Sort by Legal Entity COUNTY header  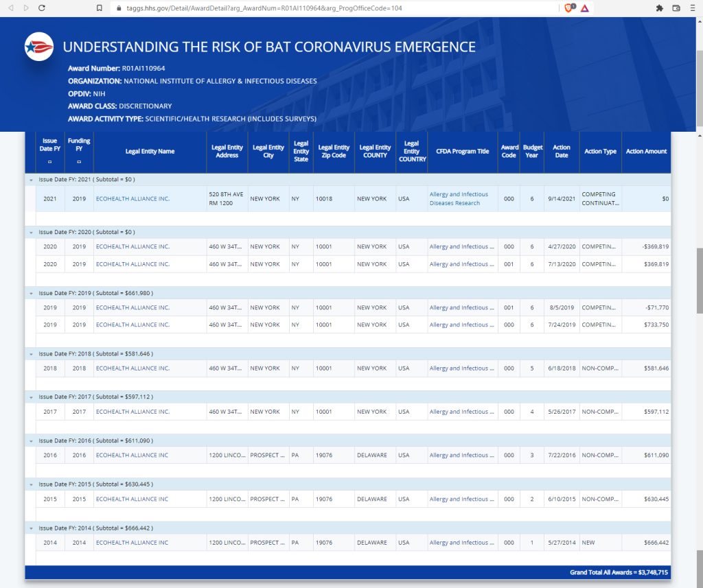(x=375, y=152)
